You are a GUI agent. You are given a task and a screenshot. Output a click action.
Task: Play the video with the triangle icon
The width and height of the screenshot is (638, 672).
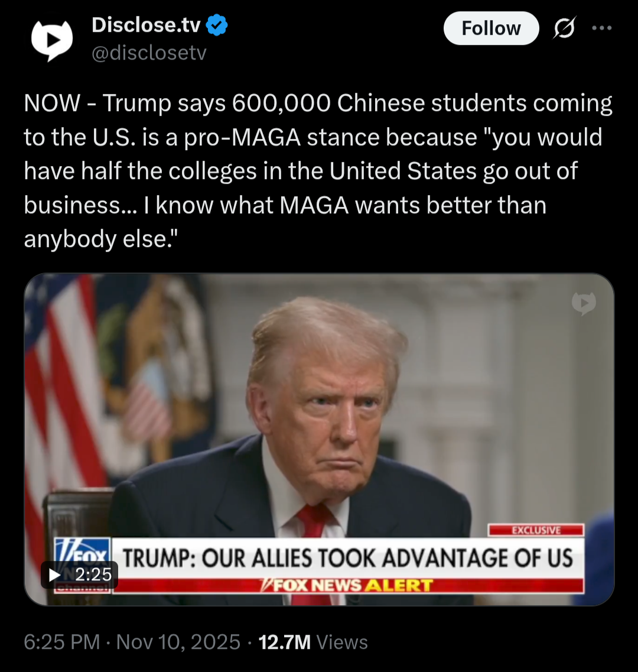pyautogui.click(x=54, y=574)
